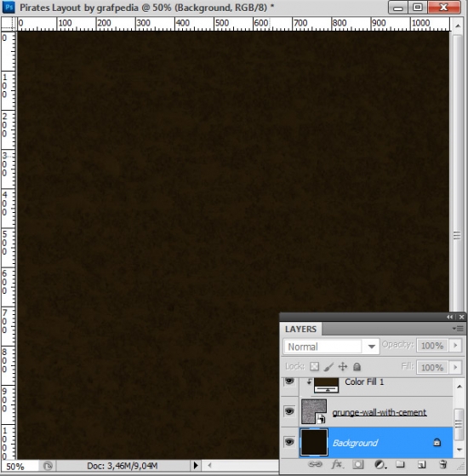
Task: Open the status bar info arrow menu
Action: click(x=196, y=465)
